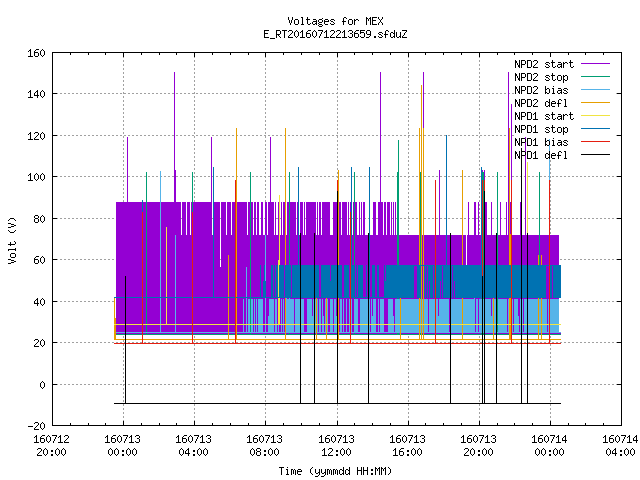640x480 pixels.
Task: Click the 'Time (yymmdd HH:MM)' x-axis label
Action: 335,471
